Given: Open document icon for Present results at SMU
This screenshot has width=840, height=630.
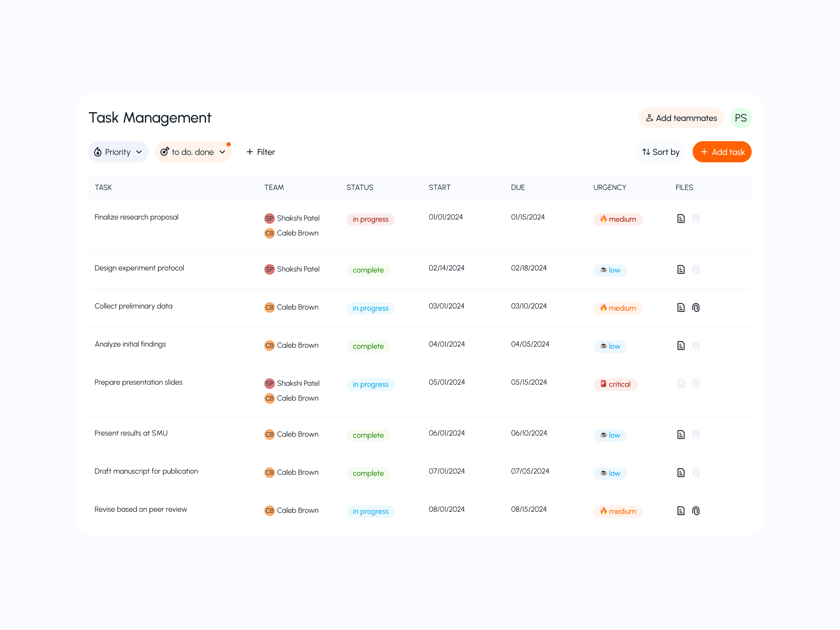Looking at the screenshot, I should coord(680,435).
